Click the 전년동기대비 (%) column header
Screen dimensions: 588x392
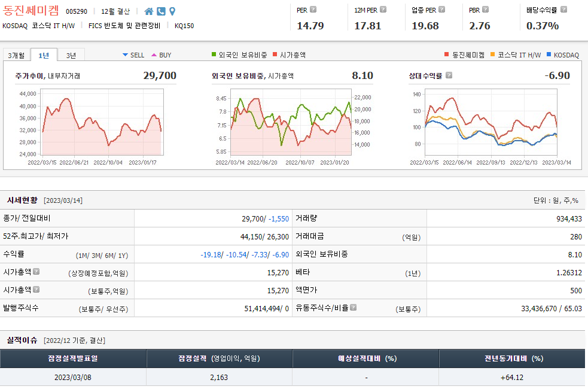click(512, 358)
